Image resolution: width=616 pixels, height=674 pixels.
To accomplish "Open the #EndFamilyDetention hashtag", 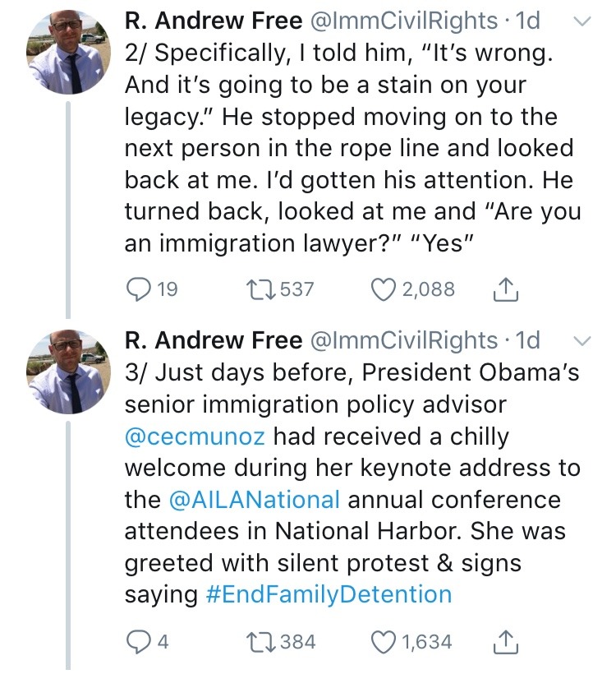I will 329,594.
